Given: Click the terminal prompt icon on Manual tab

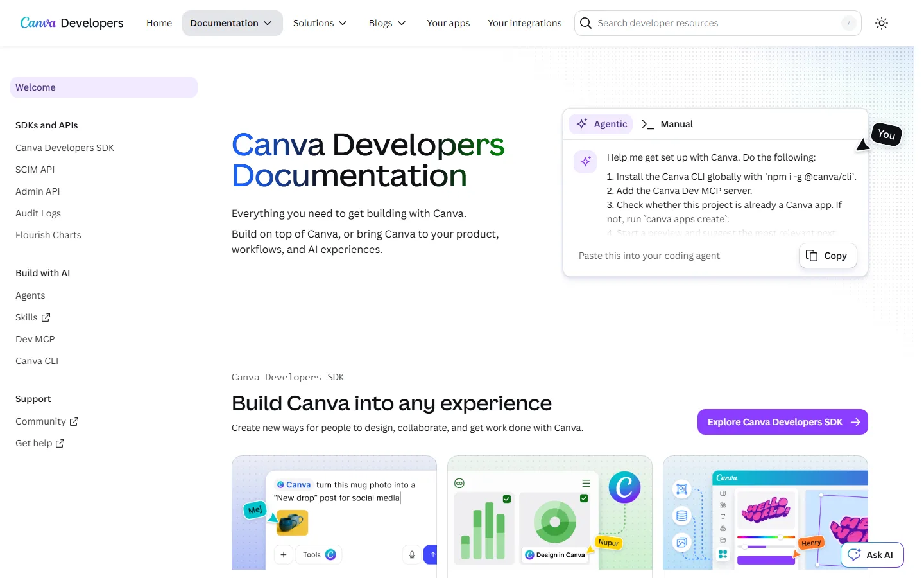Looking at the screenshot, I should click(x=648, y=124).
